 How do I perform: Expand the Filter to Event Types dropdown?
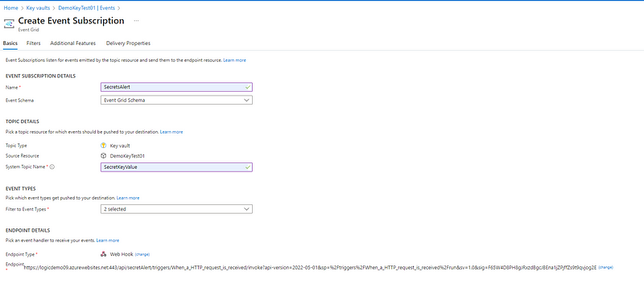coord(176,209)
